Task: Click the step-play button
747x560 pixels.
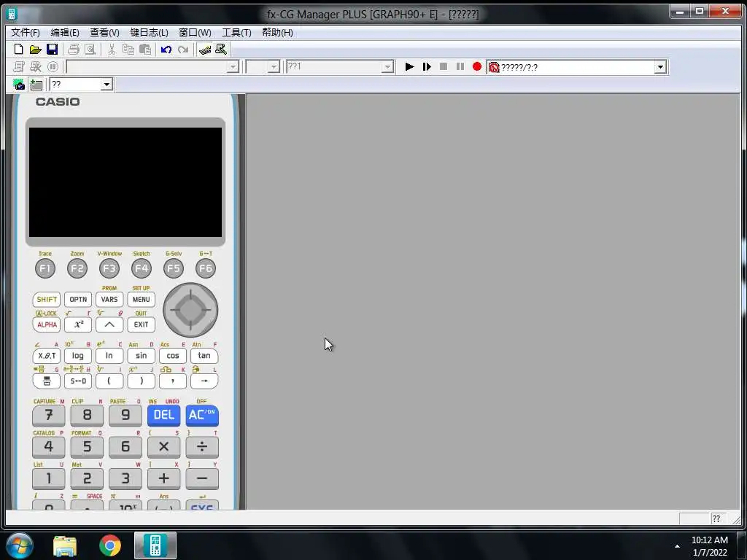Action: [x=426, y=66]
